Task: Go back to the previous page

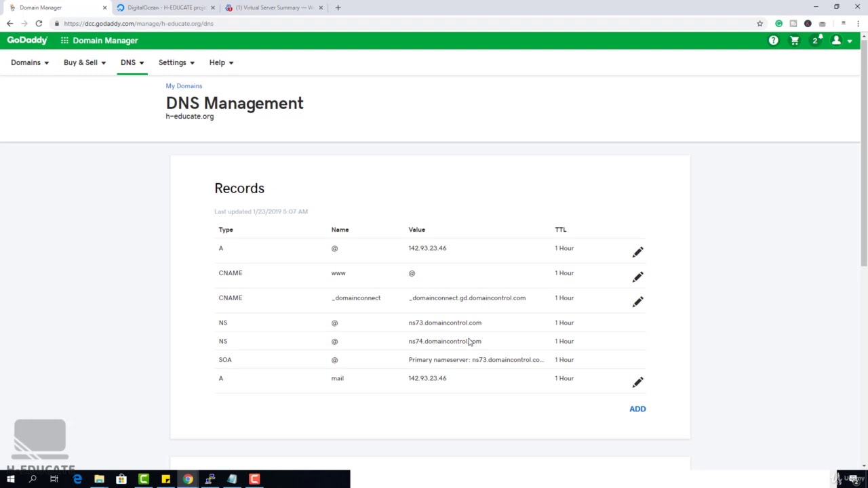Action: coord(9,24)
